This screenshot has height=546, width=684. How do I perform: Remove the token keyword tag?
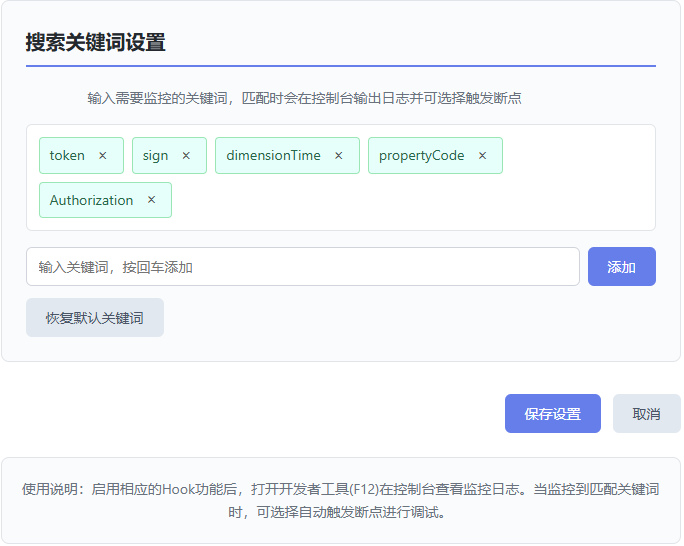103,156
